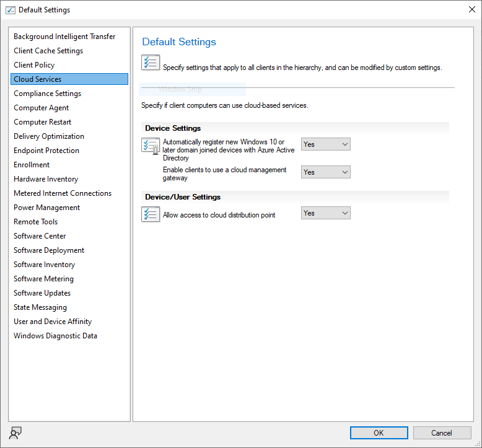Open the Azure Active Directory registration dropdown
This screenshot has height=448, width=482.
pos(326,144)
